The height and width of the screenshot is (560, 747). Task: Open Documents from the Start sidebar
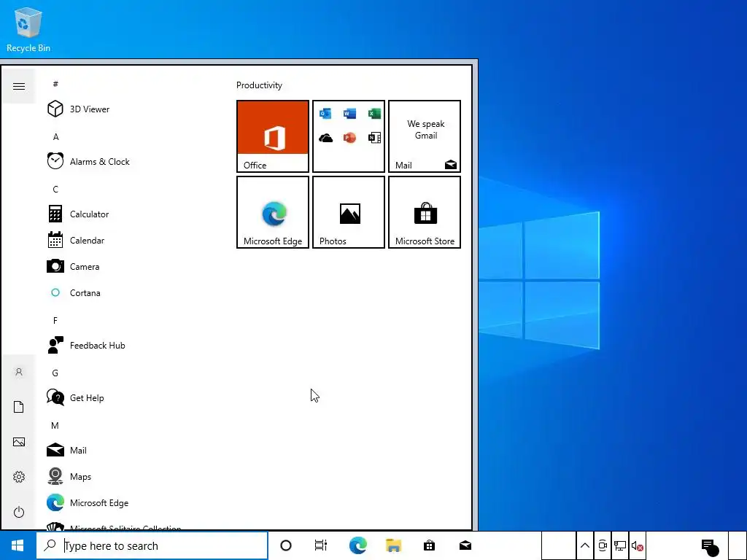tap(18, 407)
